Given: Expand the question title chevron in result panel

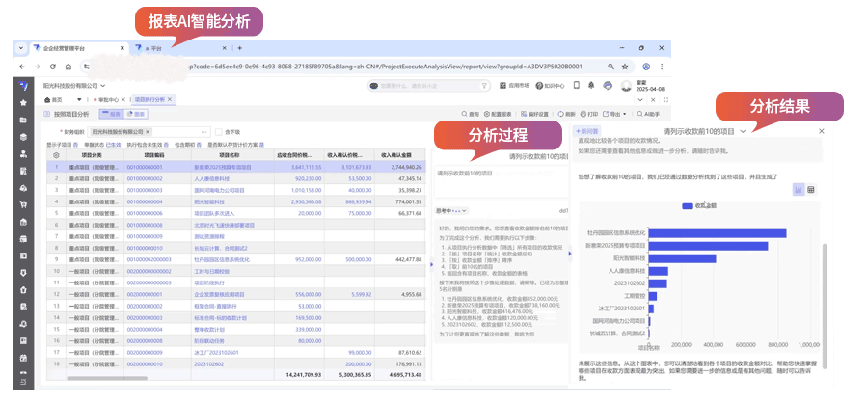Looking at the screenshot, I should pyautogui.click(x=744, y=131).
